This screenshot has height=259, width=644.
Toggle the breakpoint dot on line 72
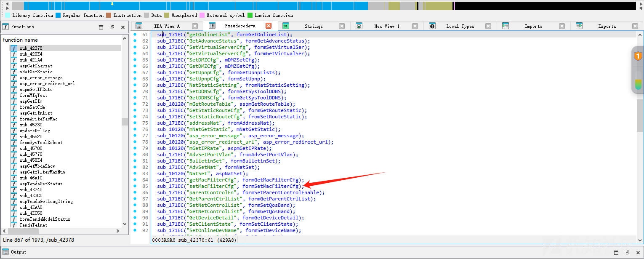[x=135, y=104]
